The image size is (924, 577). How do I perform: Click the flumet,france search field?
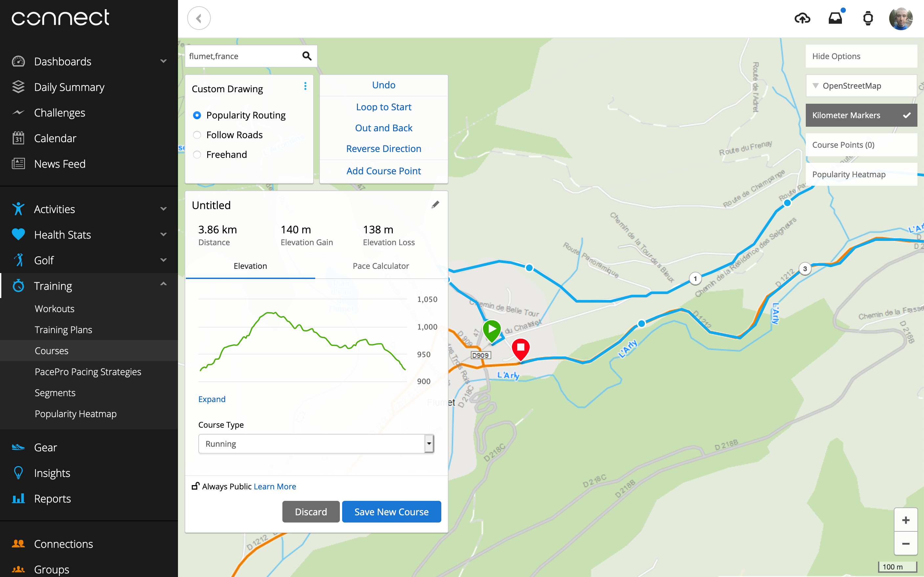click(x=242, y=56)
